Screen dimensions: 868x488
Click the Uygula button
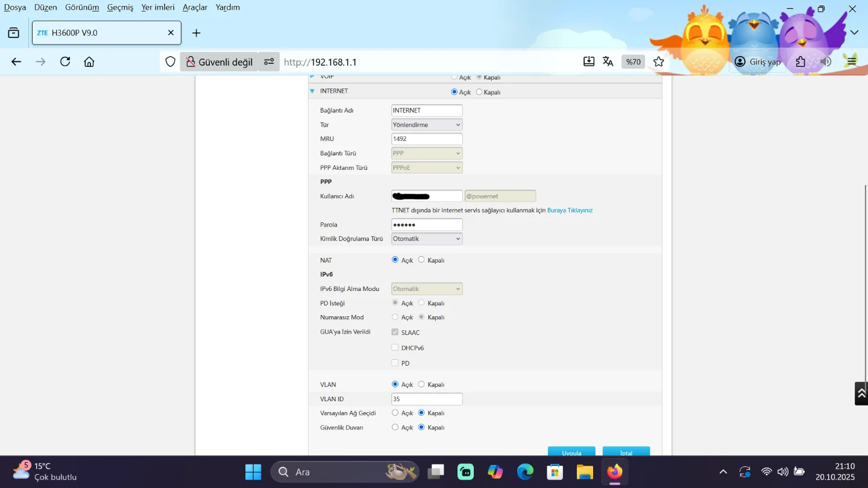[571, 452]
